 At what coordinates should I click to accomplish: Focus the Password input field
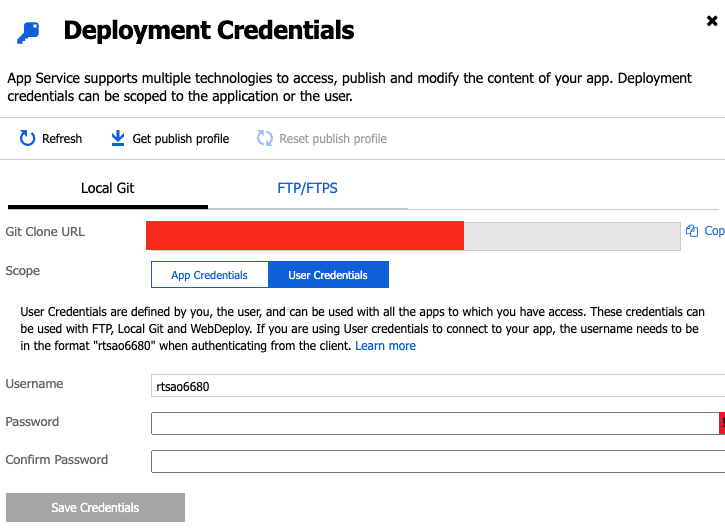click(435, 423)
